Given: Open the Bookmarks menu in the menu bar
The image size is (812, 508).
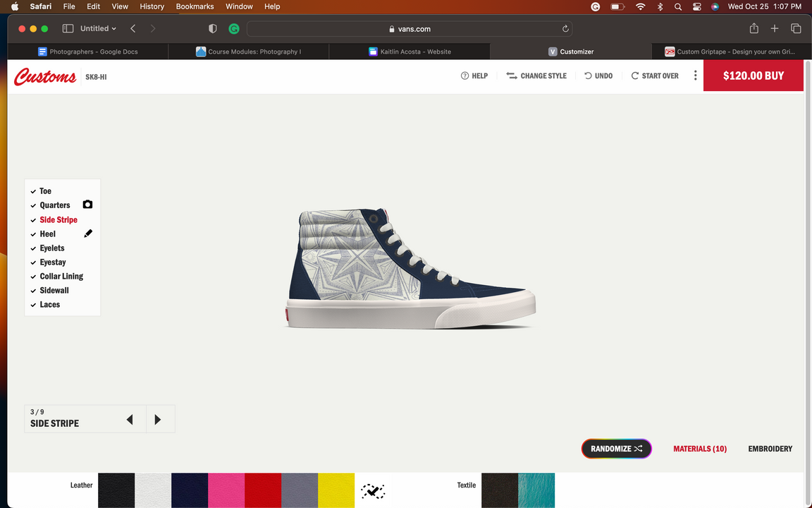Looking at the screenshot, I should pos(195,6).
